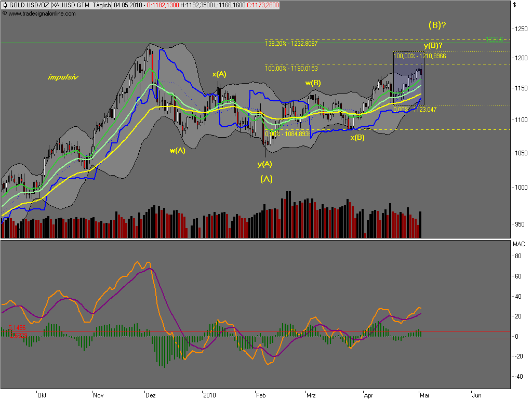This screenshot has width=532, height=399.
Task: Click the '0,00% - 1123,047' label
Action: tap(415, 110)
